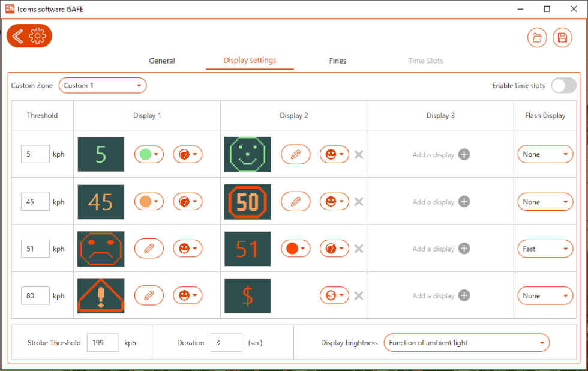Click the back arrow with settings gear
588x371 pixels.
tap(29, 36)
